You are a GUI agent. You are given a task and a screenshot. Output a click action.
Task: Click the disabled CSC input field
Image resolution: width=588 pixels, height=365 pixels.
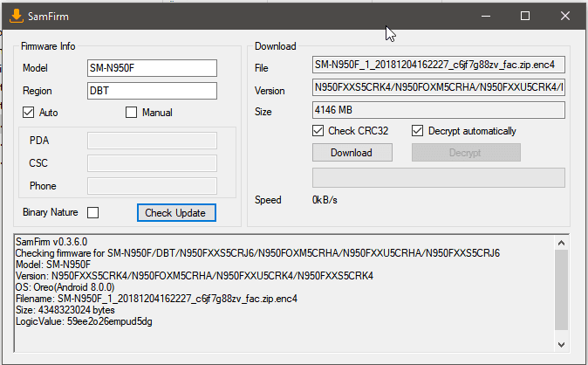(x=152, y=163)
